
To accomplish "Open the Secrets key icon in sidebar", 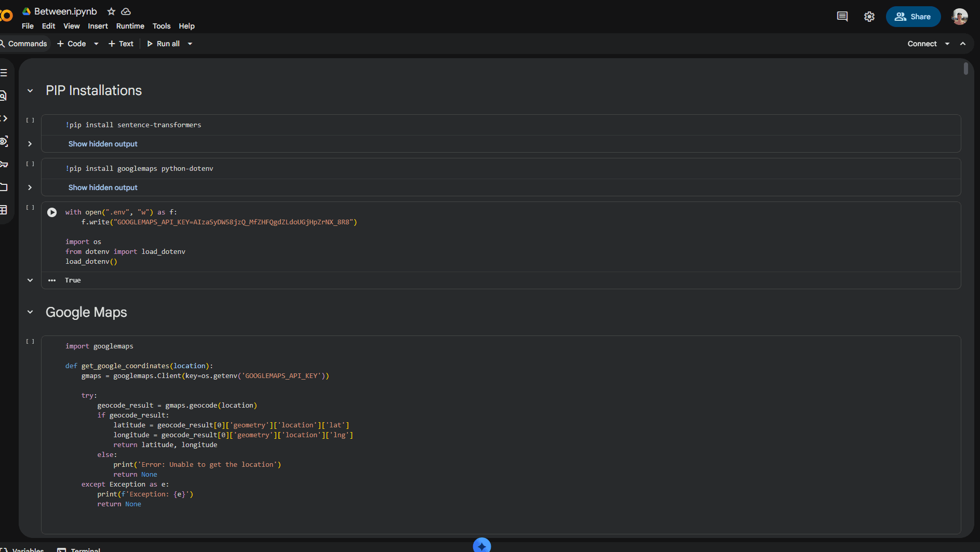I will 4,164.
